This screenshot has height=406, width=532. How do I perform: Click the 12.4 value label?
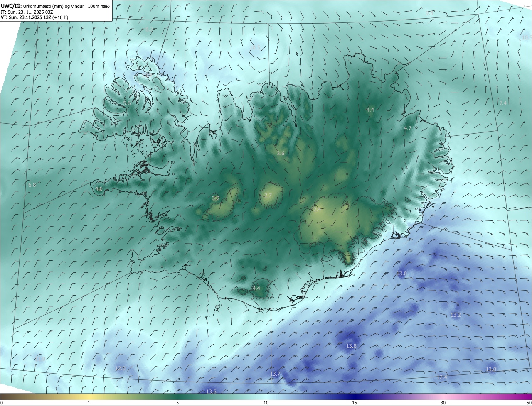(x=442, y=377)
